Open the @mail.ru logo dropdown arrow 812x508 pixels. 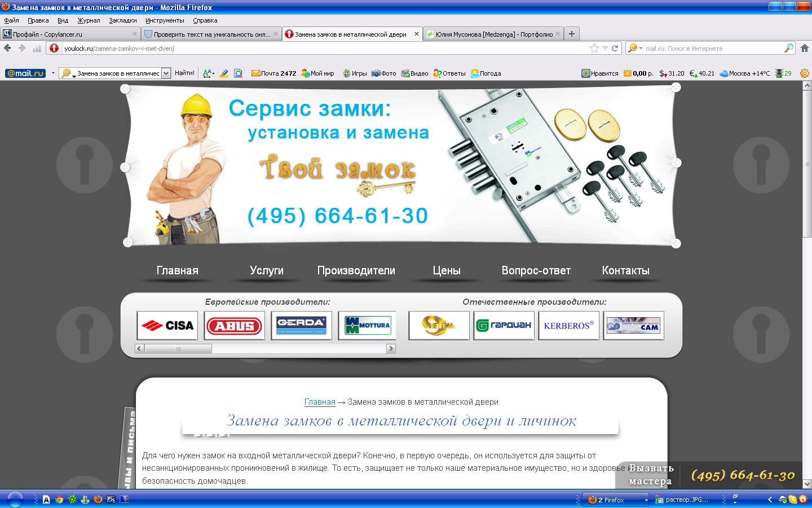(53, 73)
